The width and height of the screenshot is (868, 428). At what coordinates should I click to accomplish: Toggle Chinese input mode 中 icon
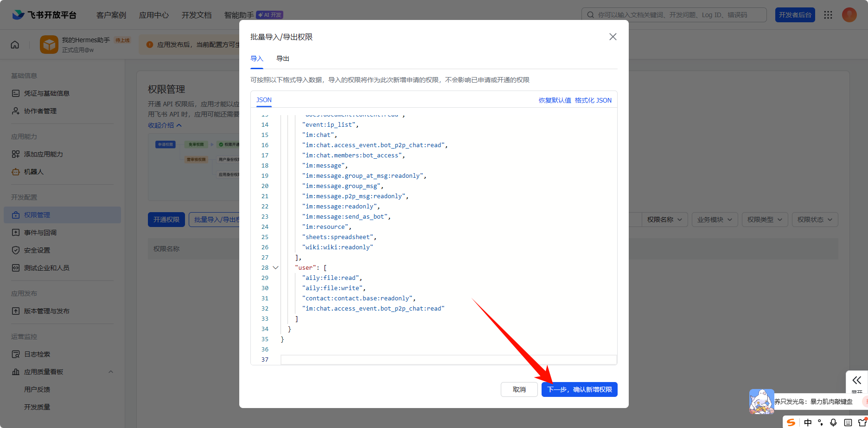[808, 422]
